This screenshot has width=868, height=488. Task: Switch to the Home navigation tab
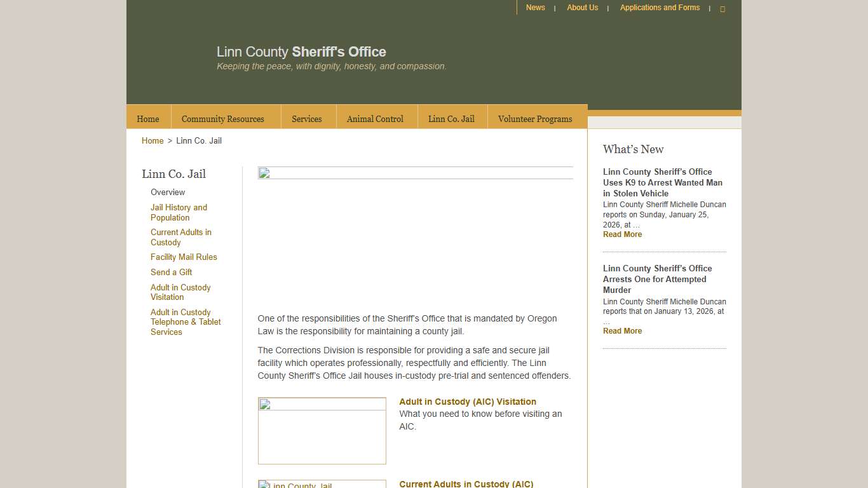147,119
